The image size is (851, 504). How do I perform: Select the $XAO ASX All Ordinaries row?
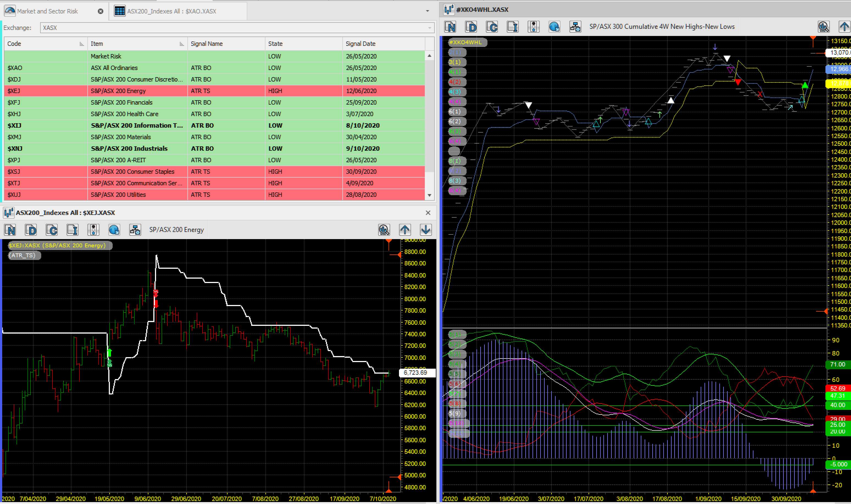pyautogui.click(x=214, y=68)
